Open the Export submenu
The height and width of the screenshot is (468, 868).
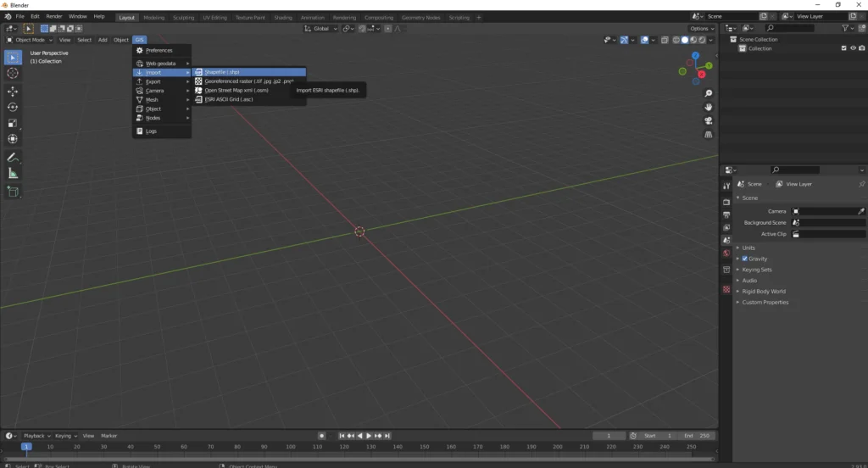pos(162,81)
